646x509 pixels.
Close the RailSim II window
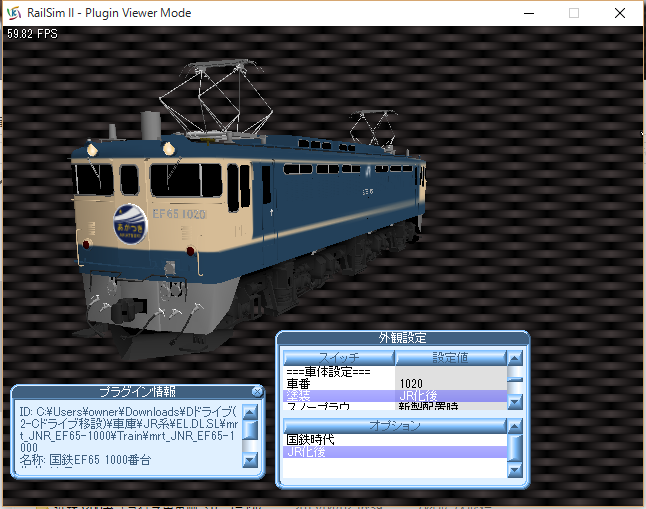[620, 13]
